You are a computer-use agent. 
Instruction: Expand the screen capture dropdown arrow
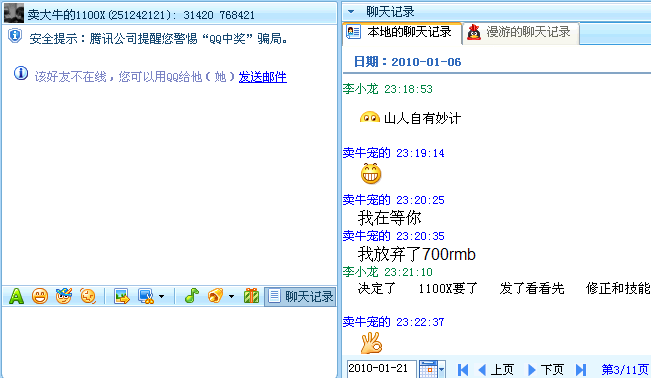point(161,297)
